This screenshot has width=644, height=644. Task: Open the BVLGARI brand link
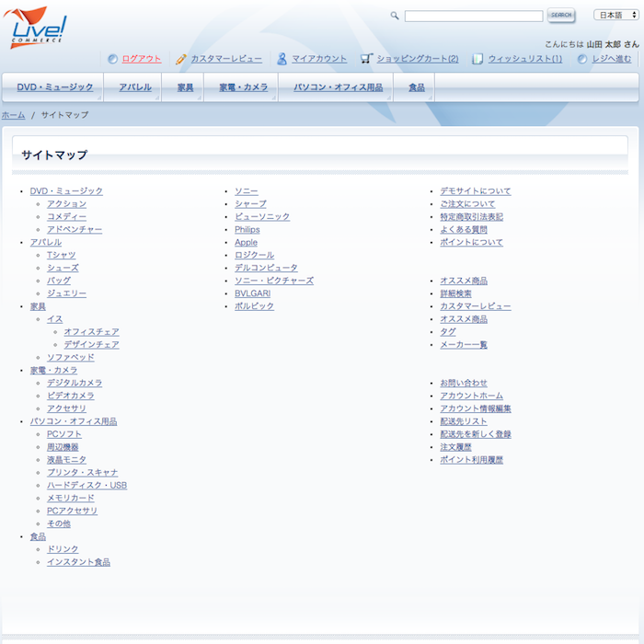click(x=252, y=293)
